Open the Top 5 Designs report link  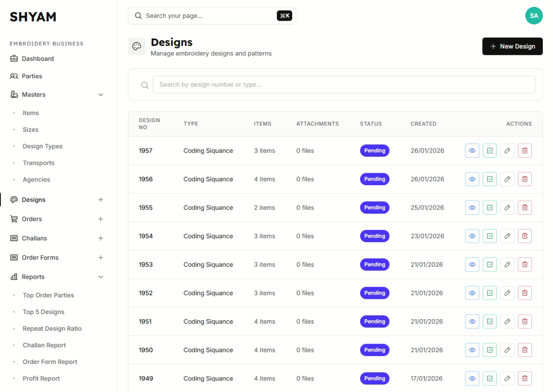[43, 312]
